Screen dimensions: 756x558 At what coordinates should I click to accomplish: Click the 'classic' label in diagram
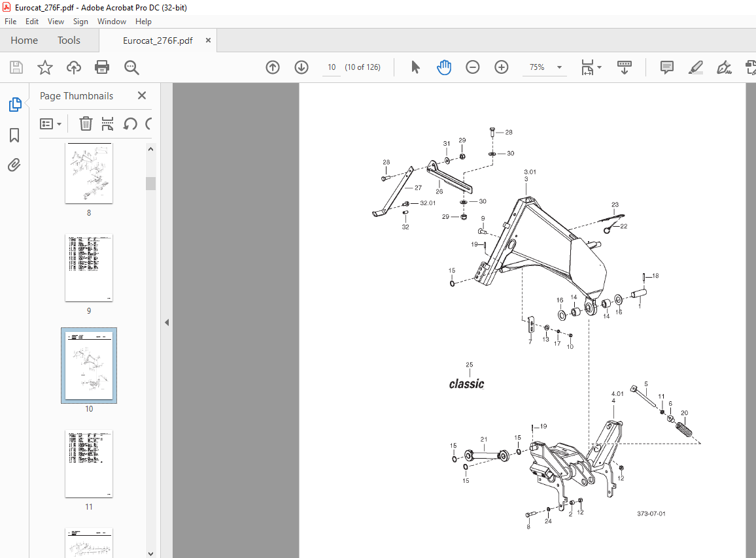coord(466,384)
